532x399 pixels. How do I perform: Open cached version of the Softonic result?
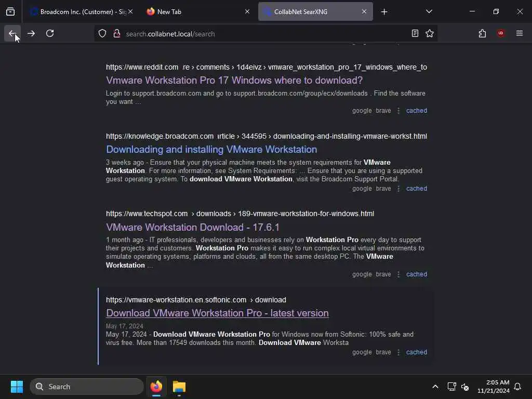click(x=417, y=352)
